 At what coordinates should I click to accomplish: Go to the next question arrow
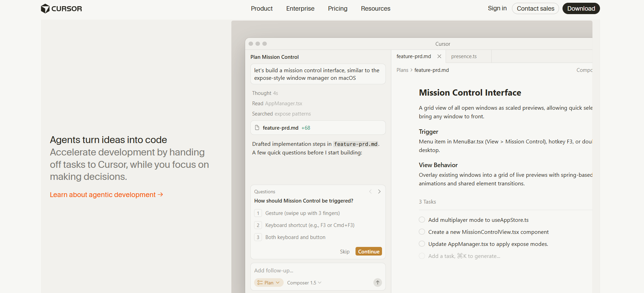click(x=379, y=192)
